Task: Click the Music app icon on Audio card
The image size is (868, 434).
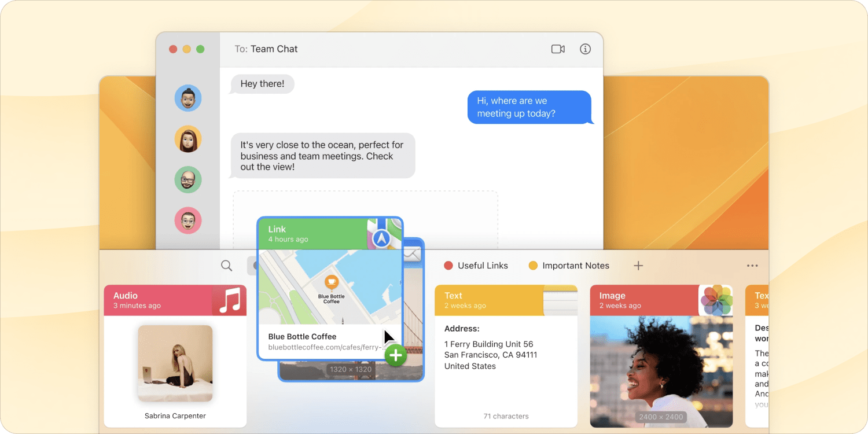Action: (230, 300)
